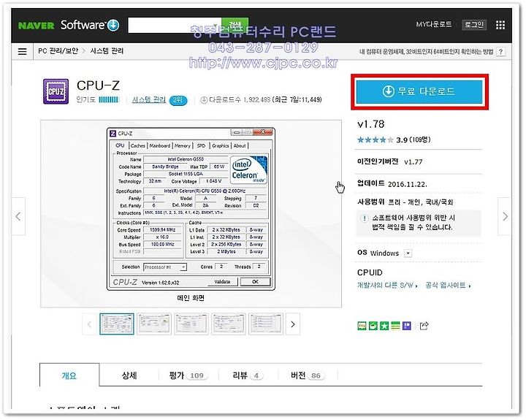Click the NAVER logo
The height and width of the screenshot is (420, 526).
(36, 26)
